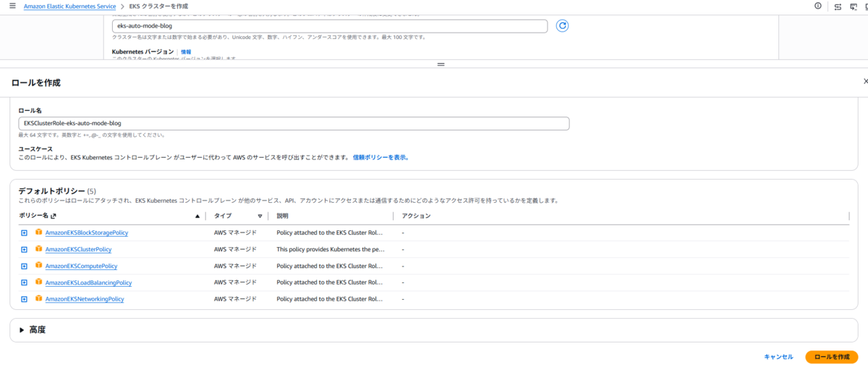
Task: Click AWS managed icon beside AmazonEKSLoadBalancingPolicy
Action: click(39, 282)
